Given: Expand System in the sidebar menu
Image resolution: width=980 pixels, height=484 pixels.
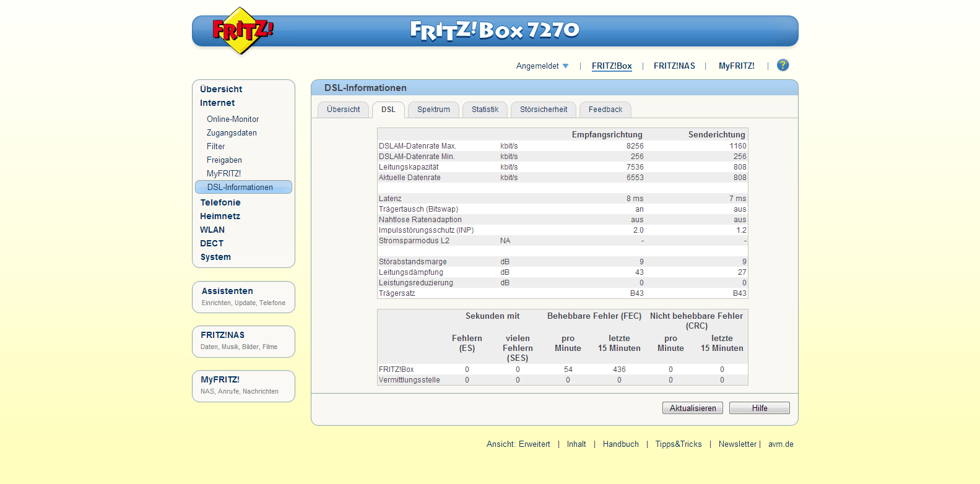Looking at the screenshot, I should click(x=215, y=257).
